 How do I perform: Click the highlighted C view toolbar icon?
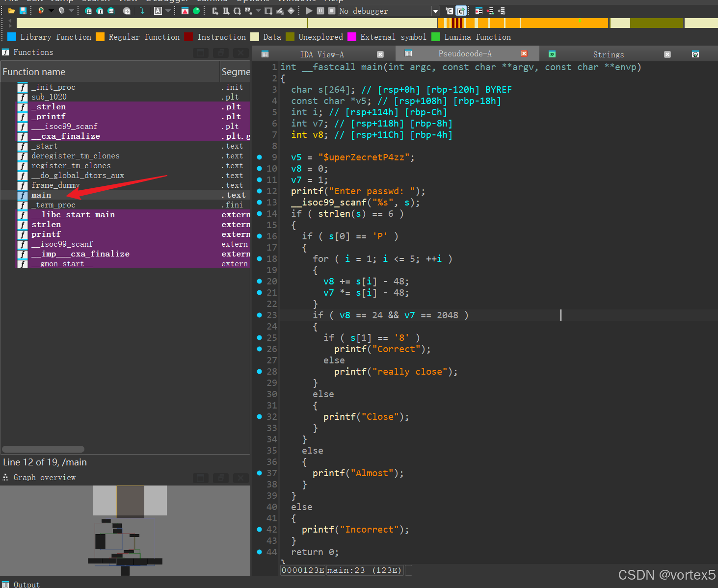click(x=461, y=11)
